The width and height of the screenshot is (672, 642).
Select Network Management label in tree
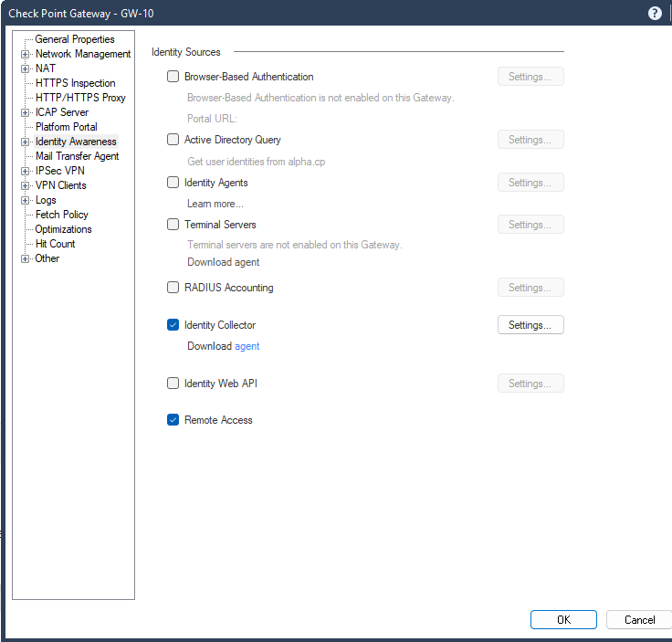pyautogui.click(x=83, y=54)
